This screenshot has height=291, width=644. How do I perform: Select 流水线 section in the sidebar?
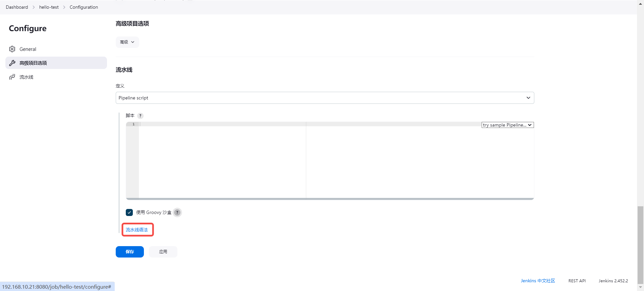tap(26, 77)
